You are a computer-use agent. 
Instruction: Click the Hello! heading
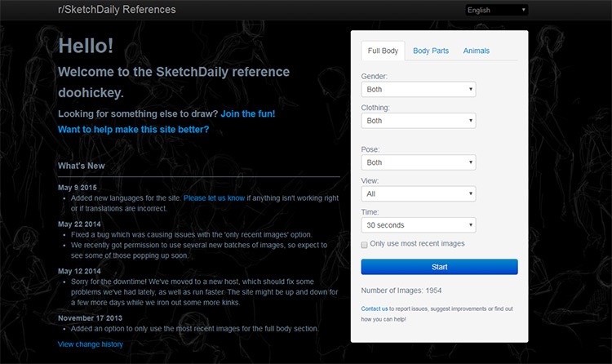point(86,46)
